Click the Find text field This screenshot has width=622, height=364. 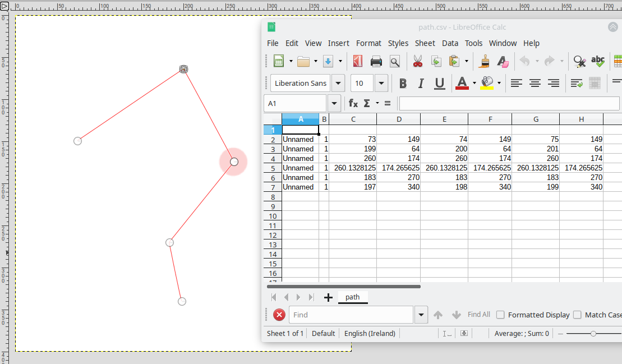tap(351, 315)
